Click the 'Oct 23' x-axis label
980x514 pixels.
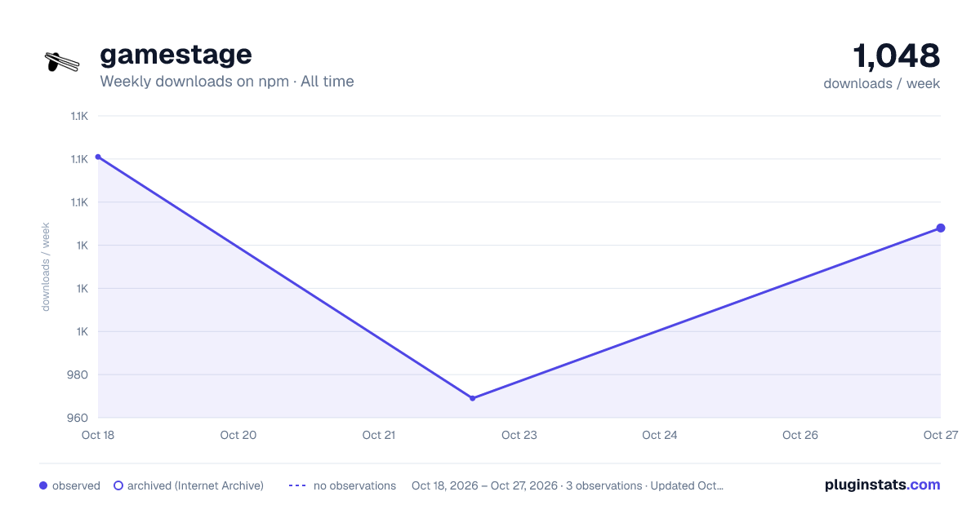519,435
